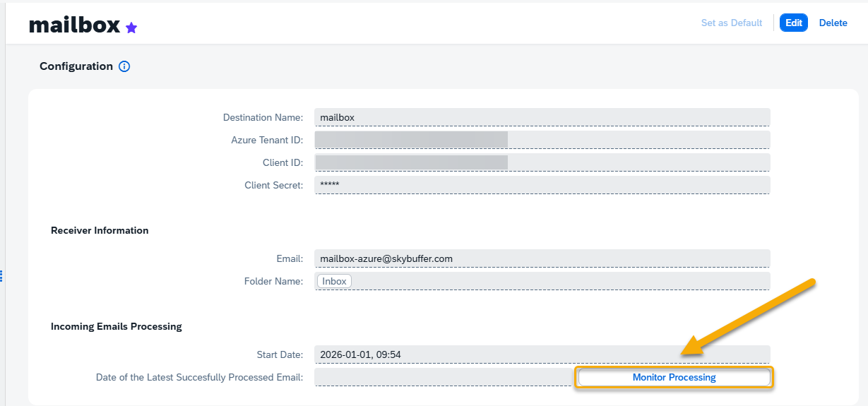This screenshot has height=406, width=868.
Task: Open the Configuration info icon
Action: (x=124, y=66)
